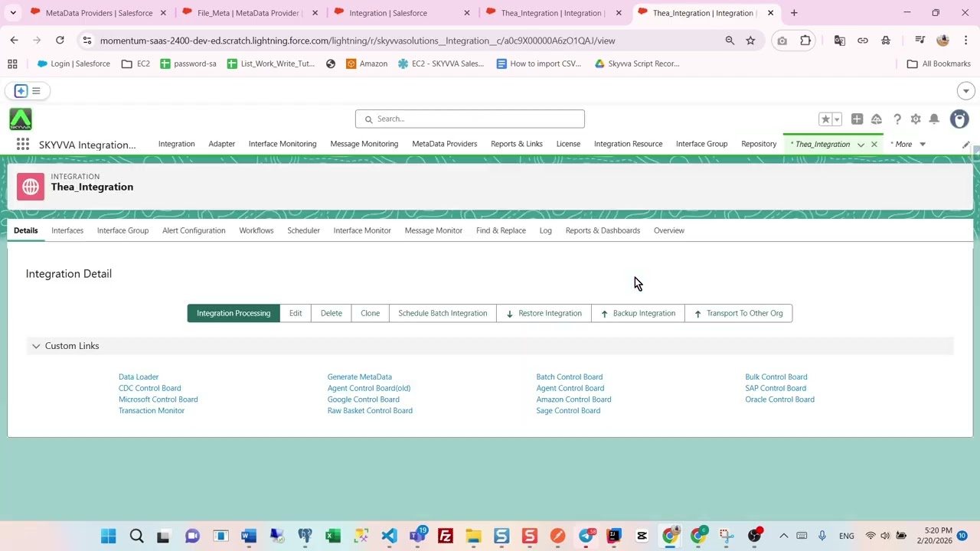The image size is (980, 551).
Task: Go to Adapter in navigation bar
Action: 221,144
